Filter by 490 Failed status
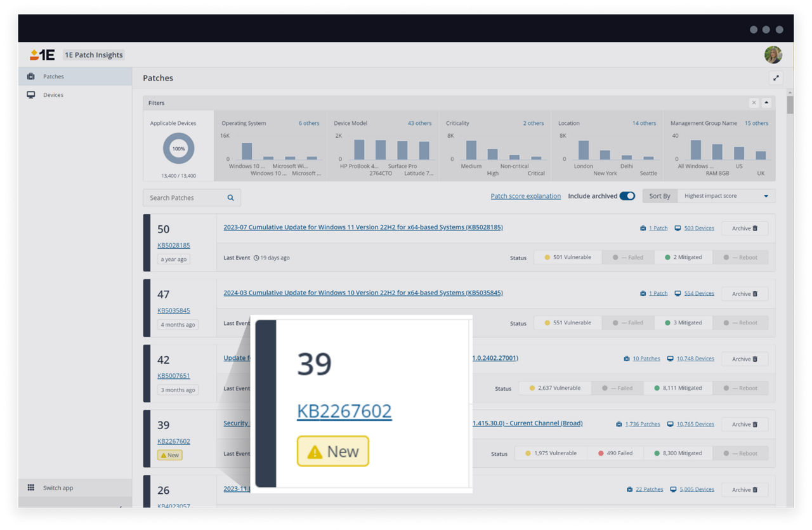The width and height of the screenshot is (812, 530). 615,453
